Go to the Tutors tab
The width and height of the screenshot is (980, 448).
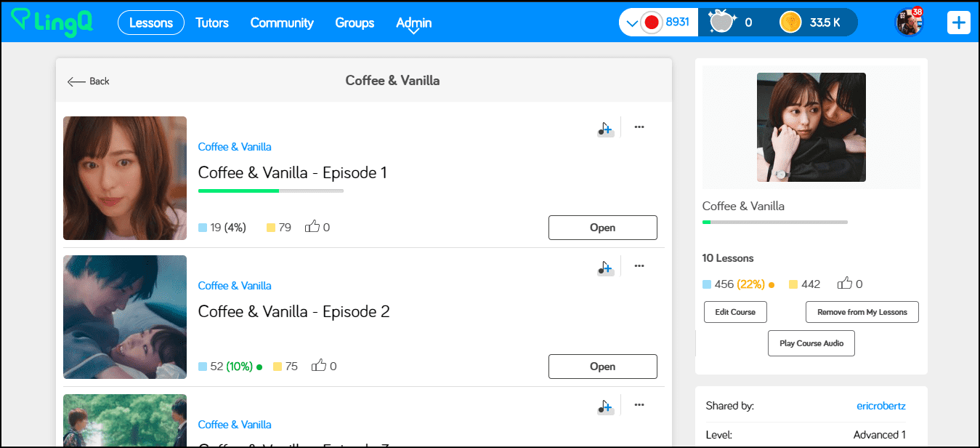tap(212, 23)
